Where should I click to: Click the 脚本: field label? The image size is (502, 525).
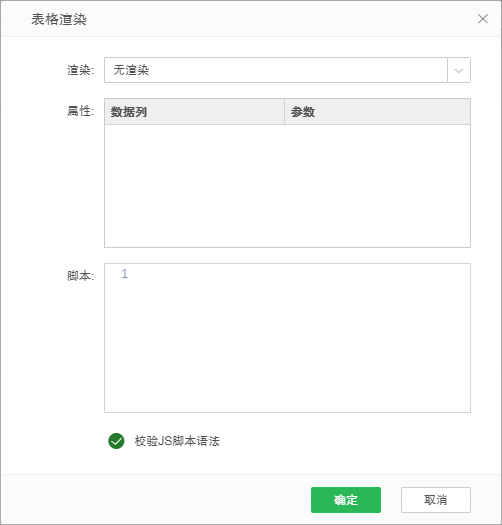coord(80,276)
